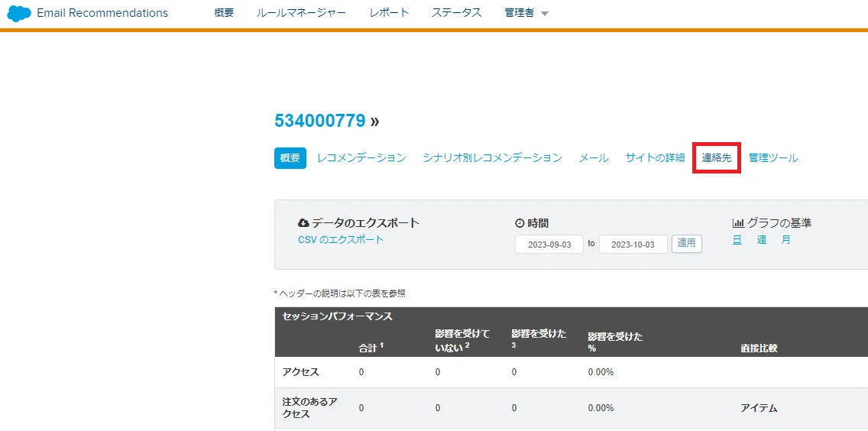Click the download cloud icon beside データのエクスポート
The image size is (868, 431).
(303, 223)
